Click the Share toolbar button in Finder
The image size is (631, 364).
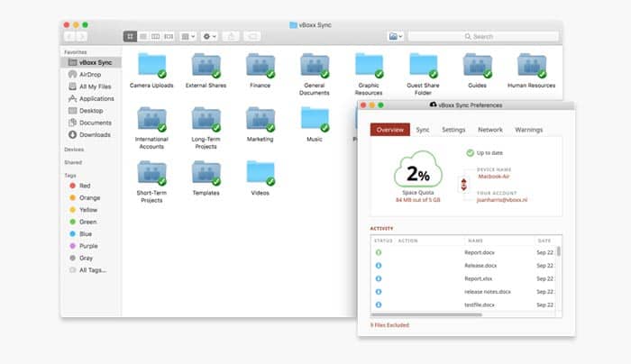click(x=233, y=36)
